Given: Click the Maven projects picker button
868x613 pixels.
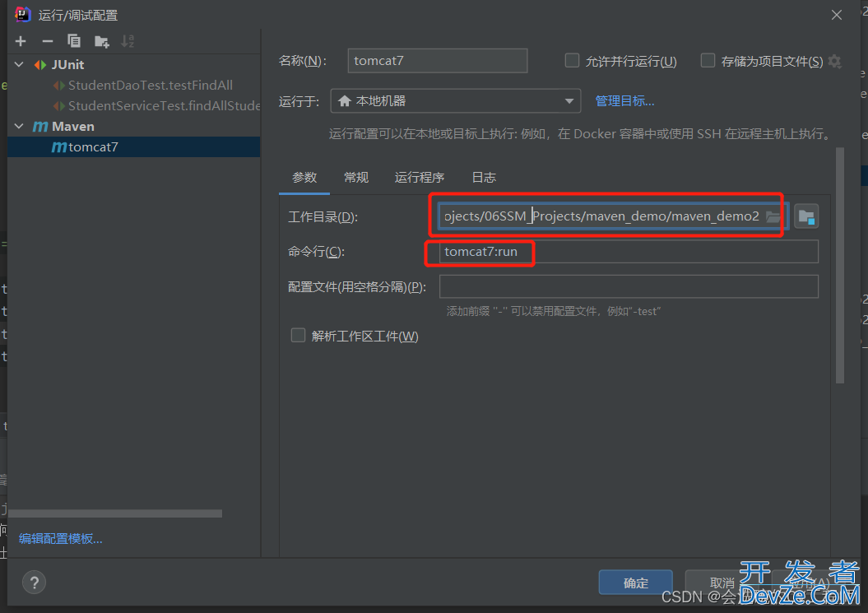Looking at the screenshot, I should 806,216.
